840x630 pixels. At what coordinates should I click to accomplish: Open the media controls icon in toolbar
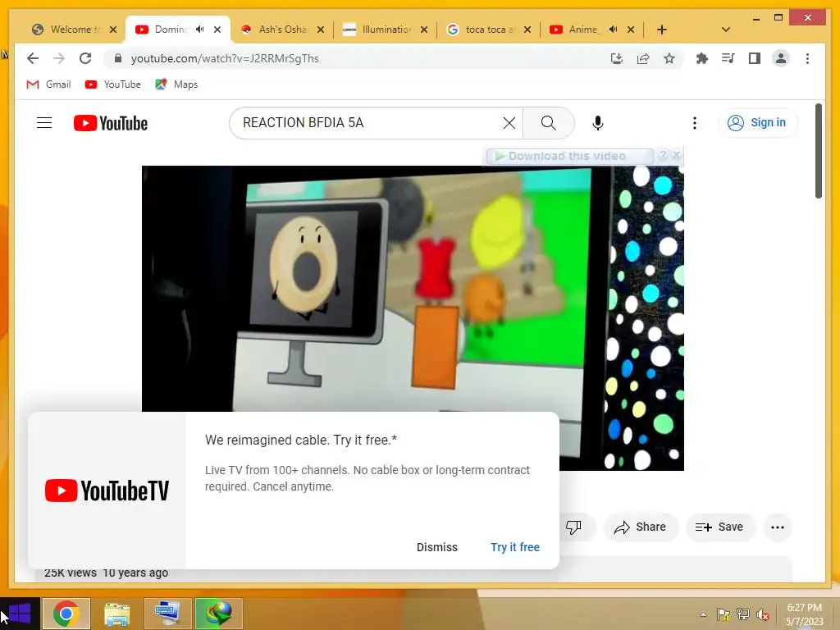coord(728,58)
